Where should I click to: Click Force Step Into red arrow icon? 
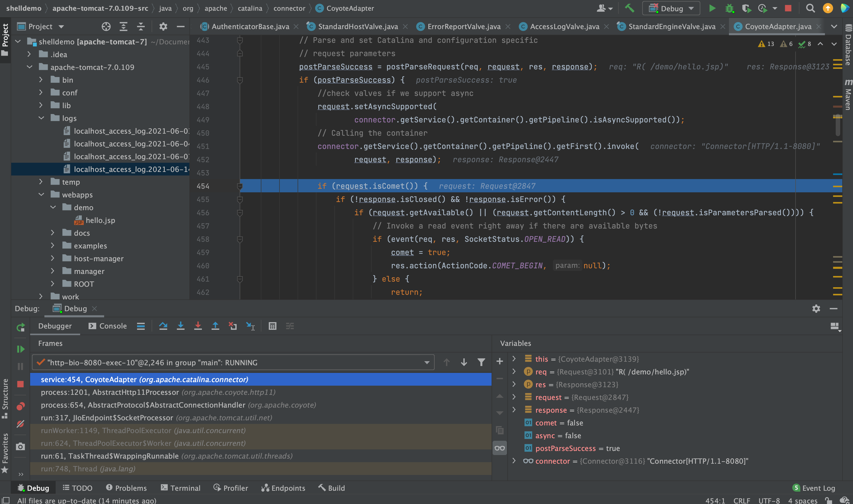198,326
